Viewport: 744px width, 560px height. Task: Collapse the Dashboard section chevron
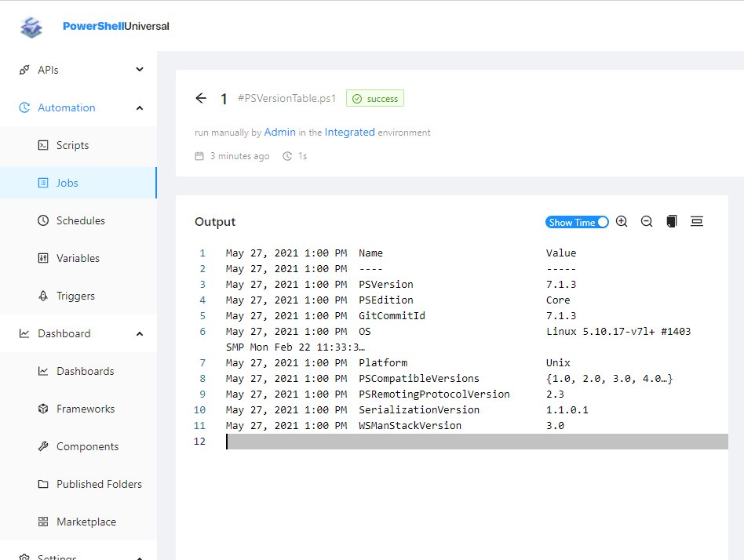(x=140, y=334)
